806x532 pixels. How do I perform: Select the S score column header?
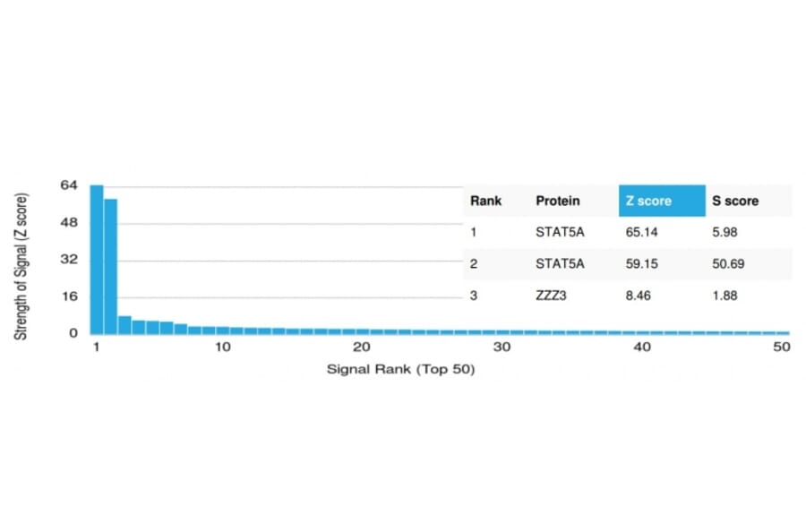tap(735, 201)
